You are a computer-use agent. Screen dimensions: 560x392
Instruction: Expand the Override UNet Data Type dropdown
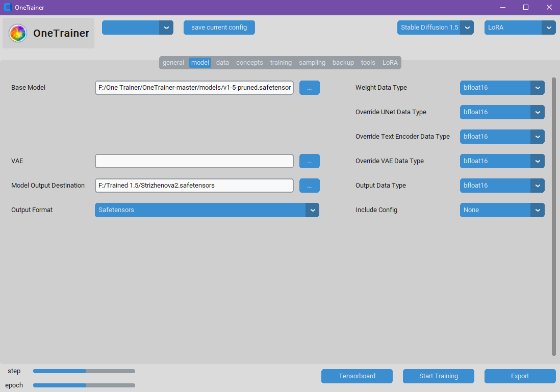click(502, 112)
